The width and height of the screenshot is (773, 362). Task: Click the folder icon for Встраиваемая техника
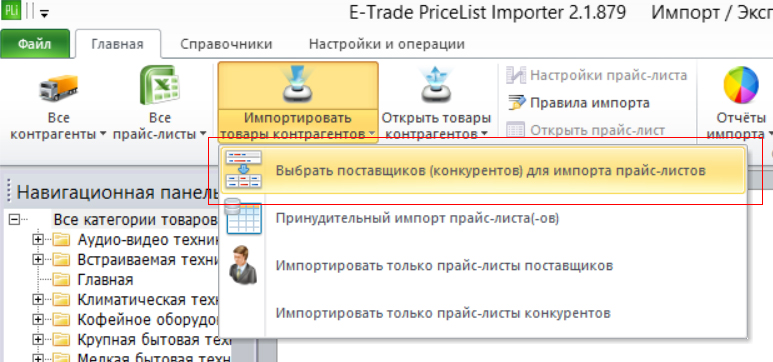[x=62, y=259]
